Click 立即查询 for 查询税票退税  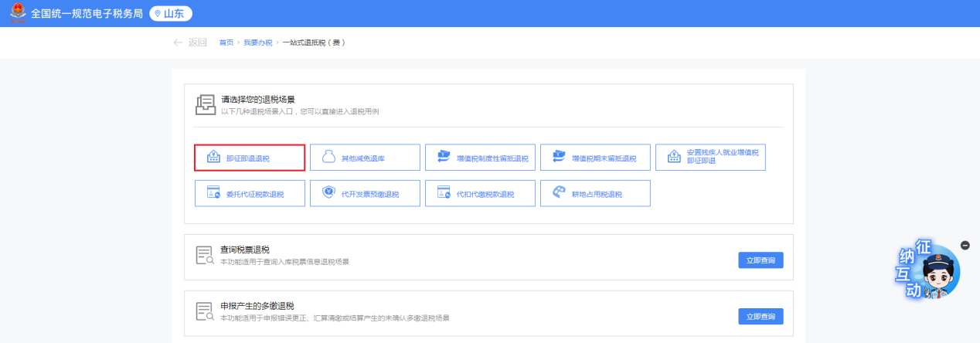pyautogui.click(x=761, y=260)
